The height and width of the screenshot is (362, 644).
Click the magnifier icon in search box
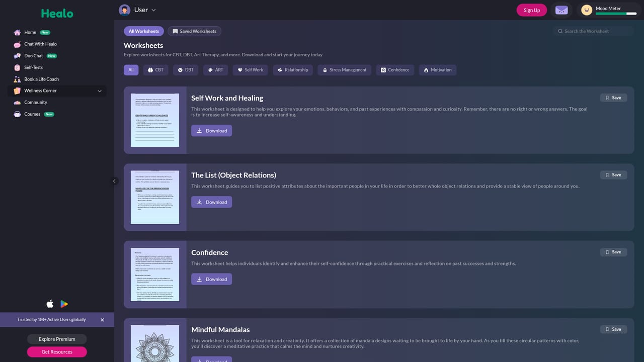[560, 31]
